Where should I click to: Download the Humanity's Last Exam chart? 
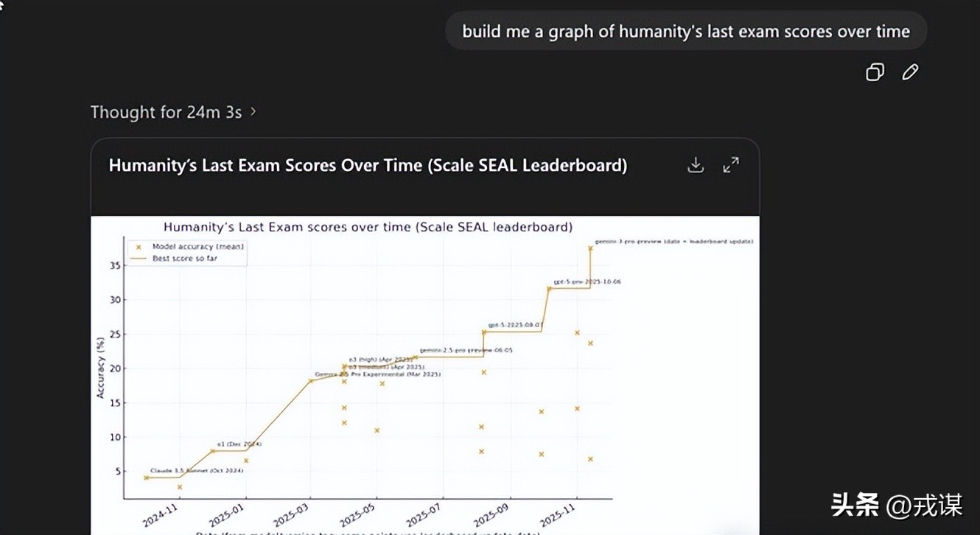coord(696,165)
